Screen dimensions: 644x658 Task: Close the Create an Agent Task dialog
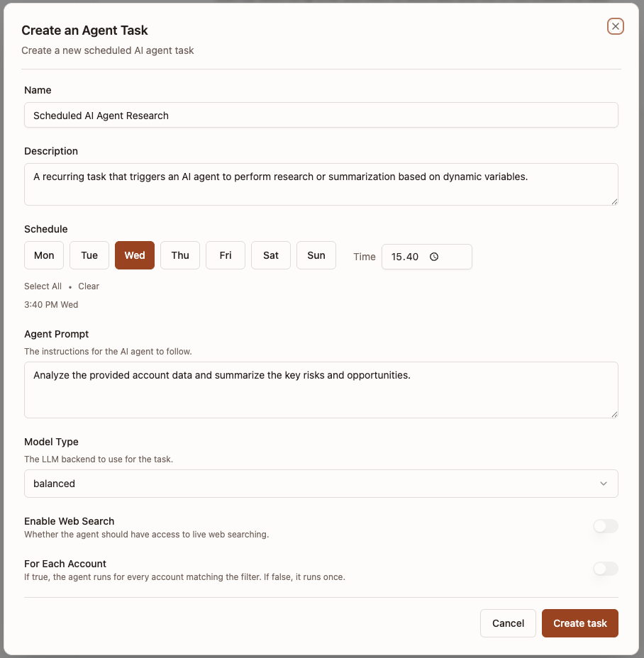click(615, 26)
